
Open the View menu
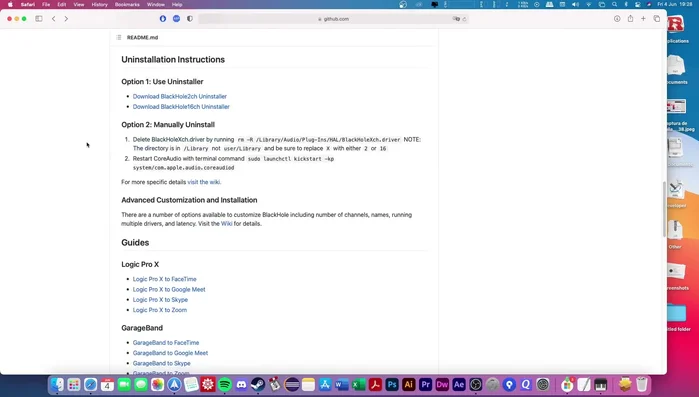tap(79, 4)
